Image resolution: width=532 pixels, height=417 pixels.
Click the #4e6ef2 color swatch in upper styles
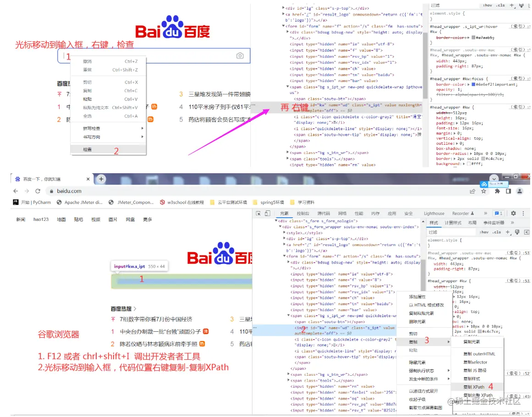coord(473,84)
